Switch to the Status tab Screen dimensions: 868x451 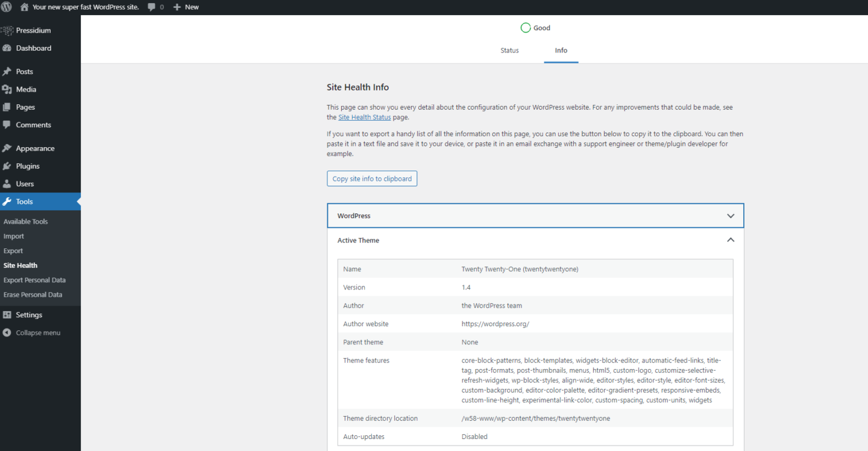509,51
